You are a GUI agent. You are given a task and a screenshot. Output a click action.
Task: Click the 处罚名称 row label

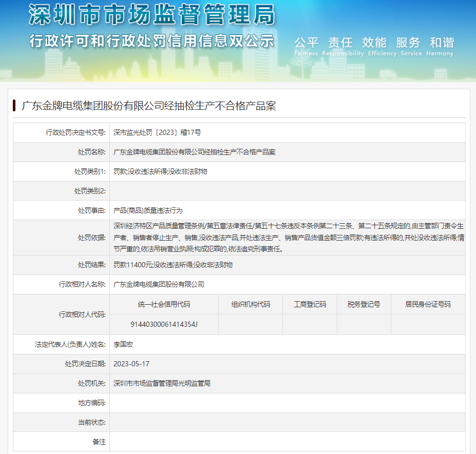[x=92, y=152]
